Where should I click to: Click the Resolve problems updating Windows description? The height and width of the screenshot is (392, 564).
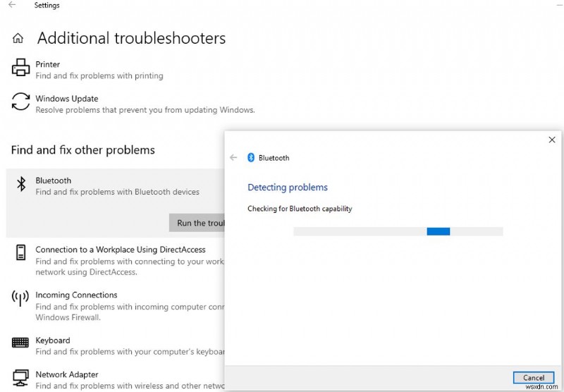(x=145, y=110)
